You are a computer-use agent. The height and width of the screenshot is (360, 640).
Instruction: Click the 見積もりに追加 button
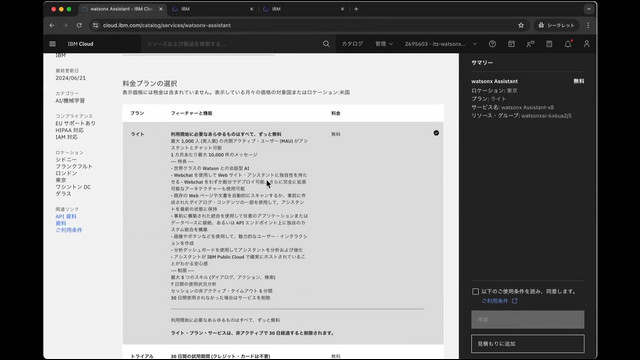point(527,344)
